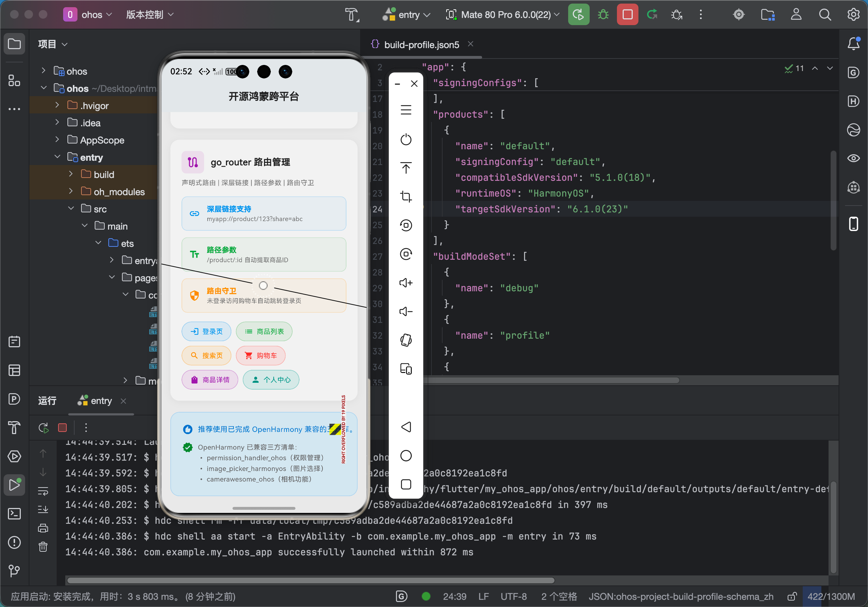868x607 pixels.
Task: Increase emulator volume
Action: point(406,282)
